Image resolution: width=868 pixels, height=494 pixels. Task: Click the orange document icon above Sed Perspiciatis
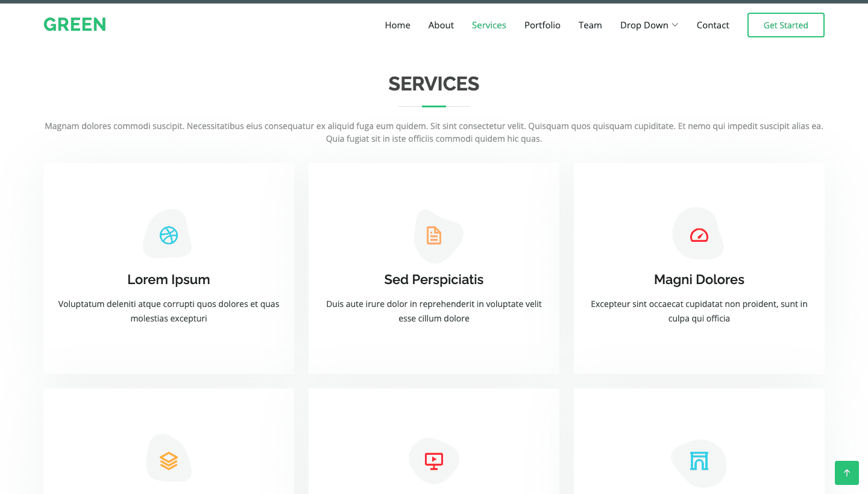tap(434, 235)
